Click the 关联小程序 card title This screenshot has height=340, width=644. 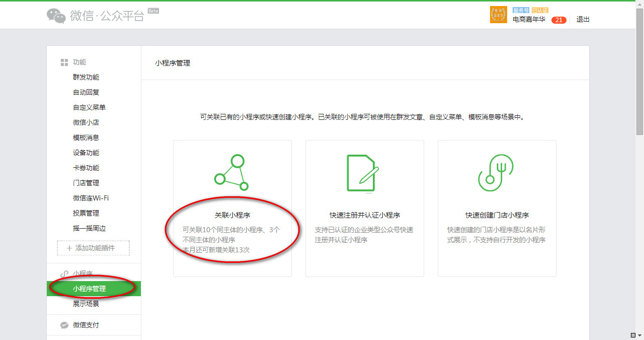coord(232,215)
